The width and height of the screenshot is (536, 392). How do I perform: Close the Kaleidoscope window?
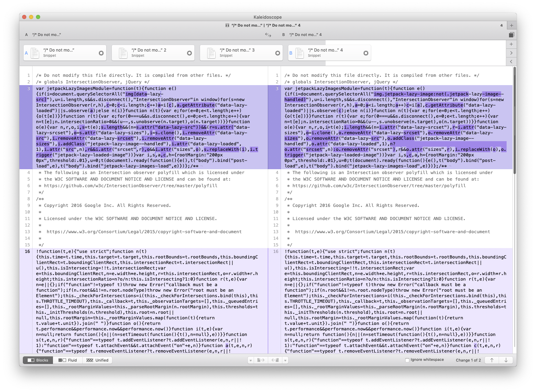point(24,17)
